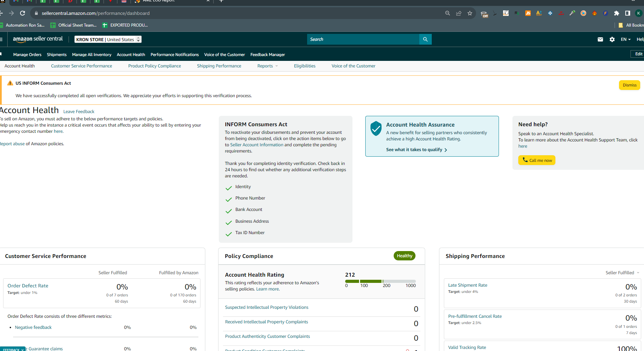Open Performance Notifications
This screenshot has width=644, height=351.
pyautogui.click(x=175, y=55)
